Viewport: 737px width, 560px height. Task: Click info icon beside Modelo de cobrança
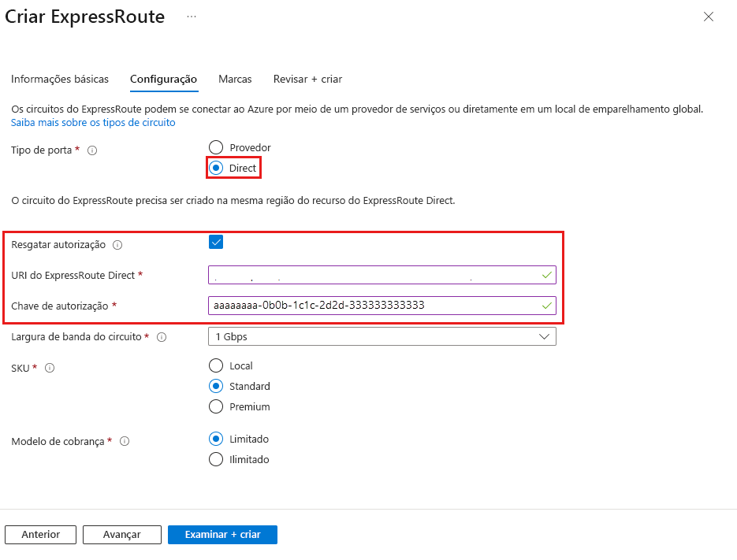tap(124, 442)
